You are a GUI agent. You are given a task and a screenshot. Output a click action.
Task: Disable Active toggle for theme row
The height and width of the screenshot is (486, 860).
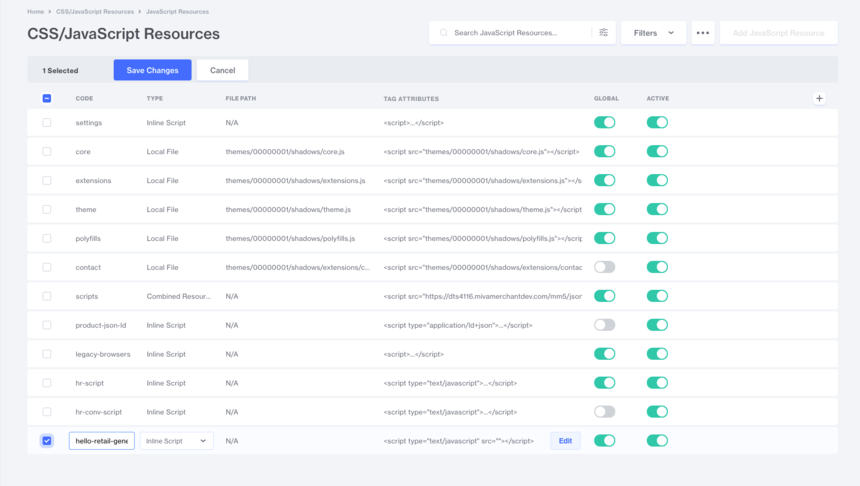[657, 209]
